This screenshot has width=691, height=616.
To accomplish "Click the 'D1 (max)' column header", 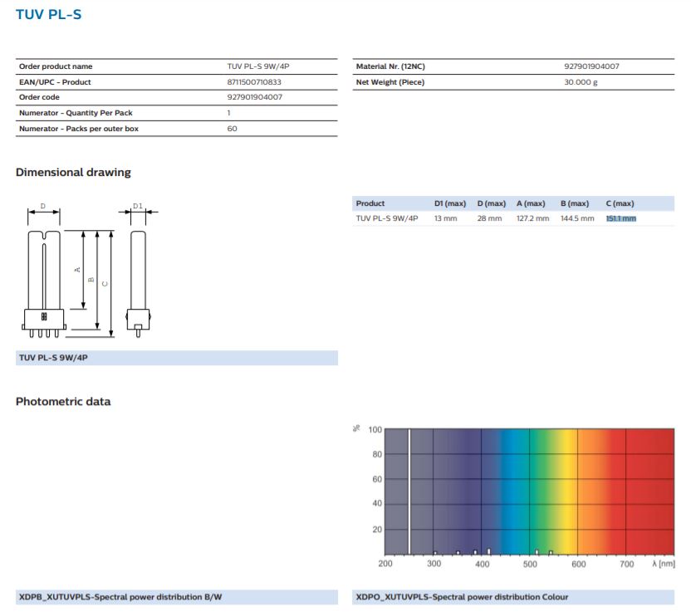I will 450,203.
